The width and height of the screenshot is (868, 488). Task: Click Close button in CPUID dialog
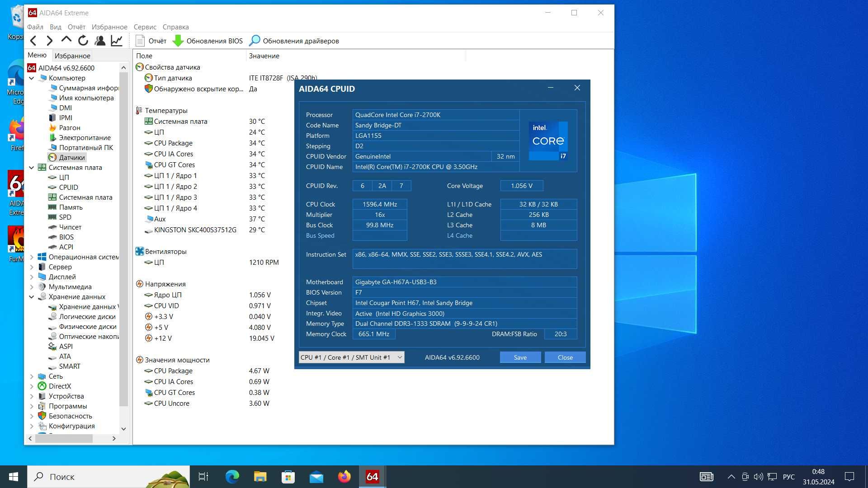565,357
